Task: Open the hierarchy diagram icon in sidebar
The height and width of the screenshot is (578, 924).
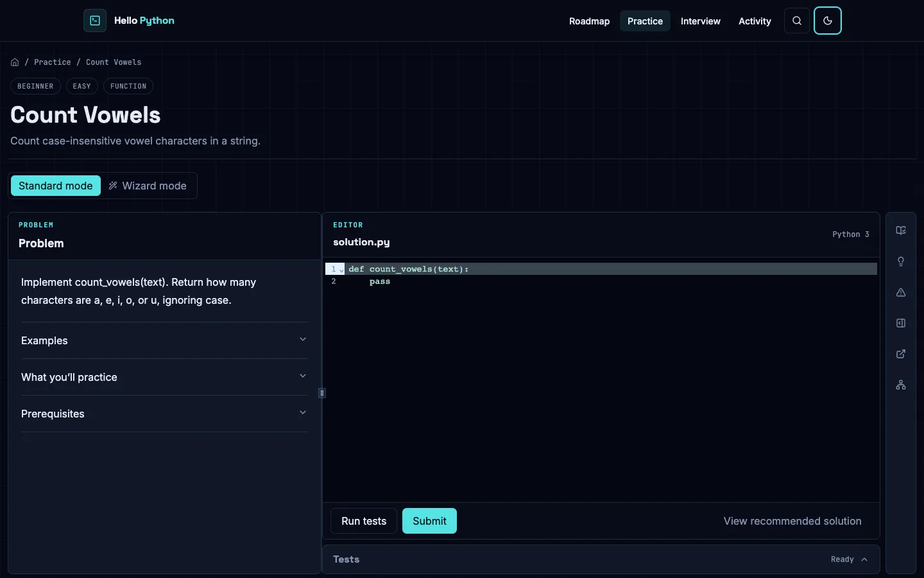Action: pos(901,385)
